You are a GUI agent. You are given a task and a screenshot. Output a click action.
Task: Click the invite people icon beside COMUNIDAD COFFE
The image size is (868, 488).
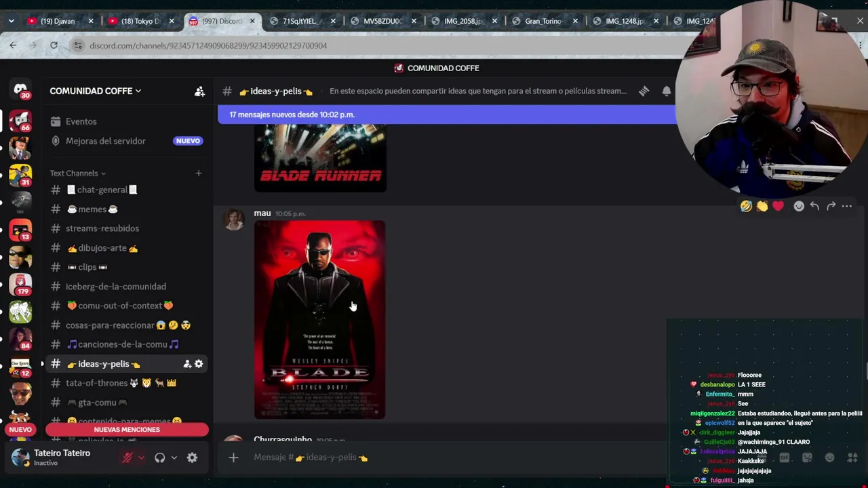(x=199, y=91)
